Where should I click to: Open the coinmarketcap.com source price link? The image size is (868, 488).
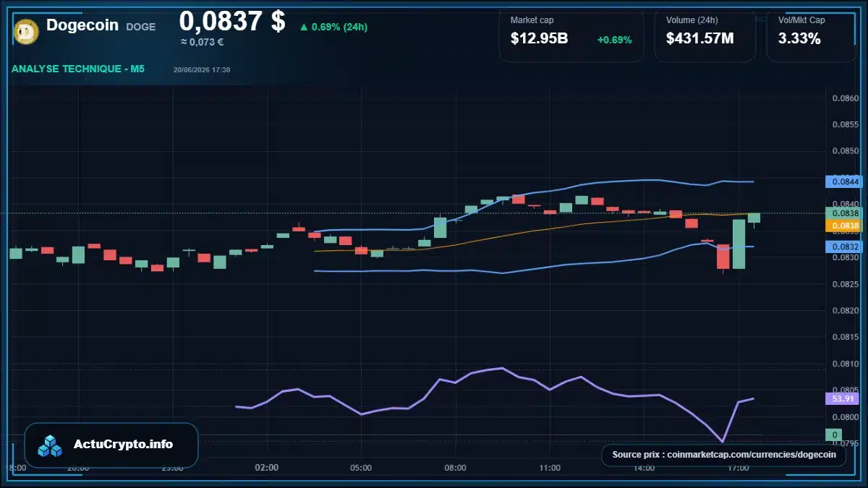point(723,455)
